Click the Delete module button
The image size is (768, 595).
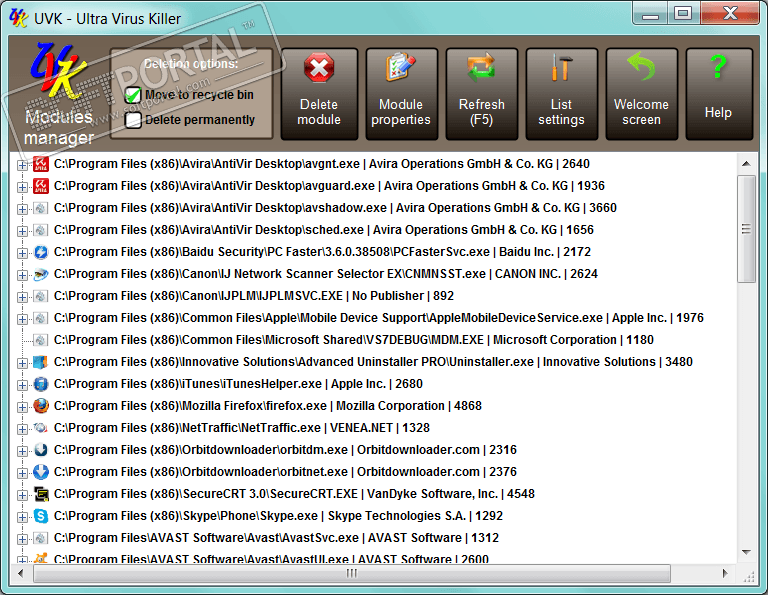pyautogui.click(x=319, y=94)
